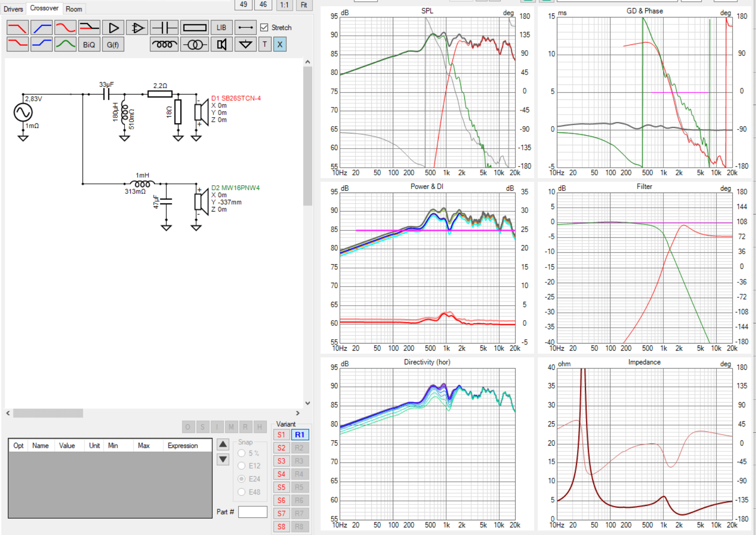Select variant S4
This screenshot has height=535, width=756.
click(282, 474)
